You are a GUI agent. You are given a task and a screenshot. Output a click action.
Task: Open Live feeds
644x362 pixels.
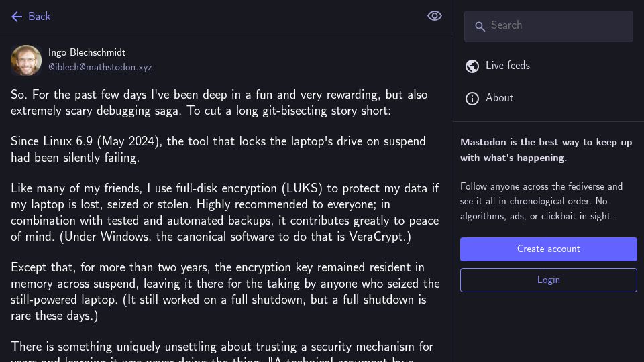tap(508, 66)
